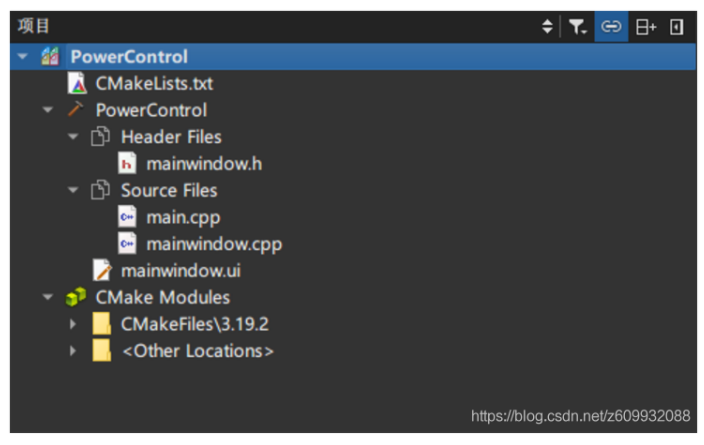Select the PowerControl root project label

(x=129, y=57)
